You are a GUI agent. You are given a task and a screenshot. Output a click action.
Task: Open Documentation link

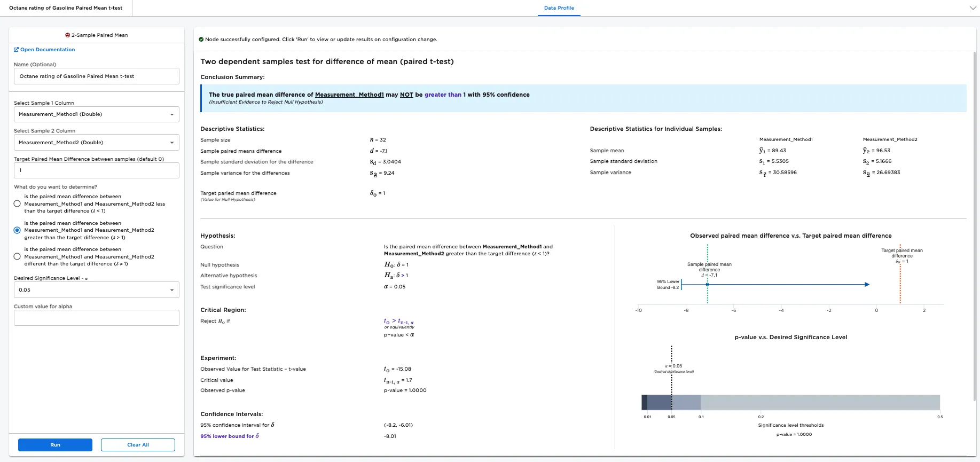[48, 50]
